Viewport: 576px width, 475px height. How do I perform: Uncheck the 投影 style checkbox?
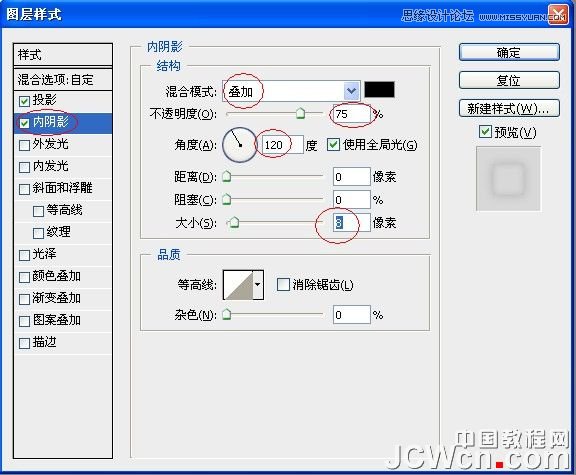[x=24, y=101]
